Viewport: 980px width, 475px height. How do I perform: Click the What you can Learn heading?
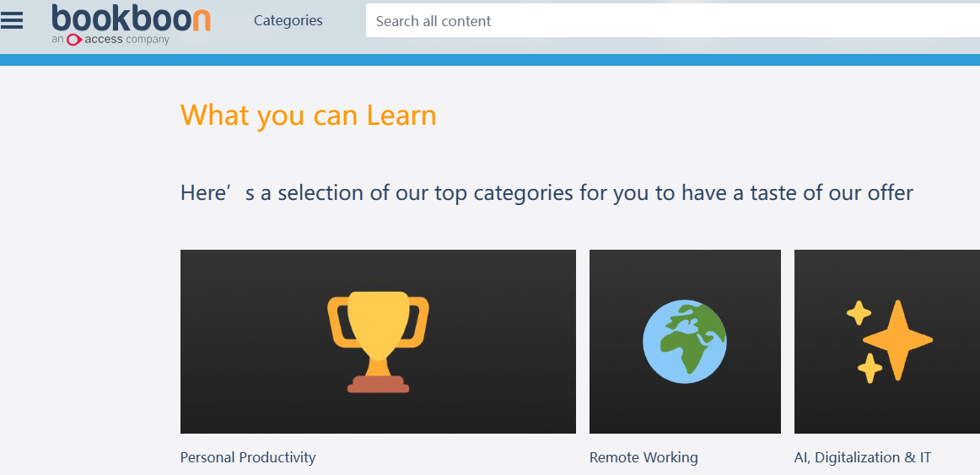(308, 115)
